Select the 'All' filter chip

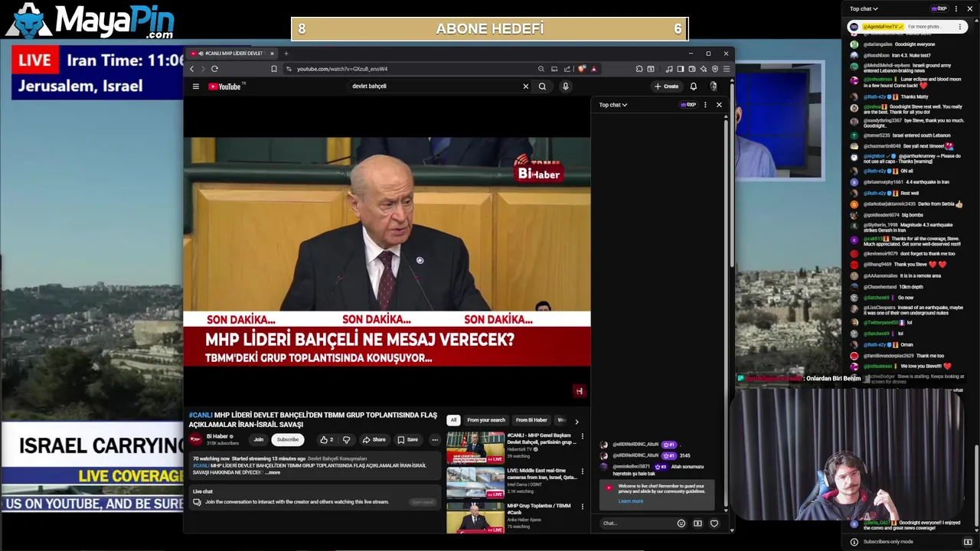(453, 420)
